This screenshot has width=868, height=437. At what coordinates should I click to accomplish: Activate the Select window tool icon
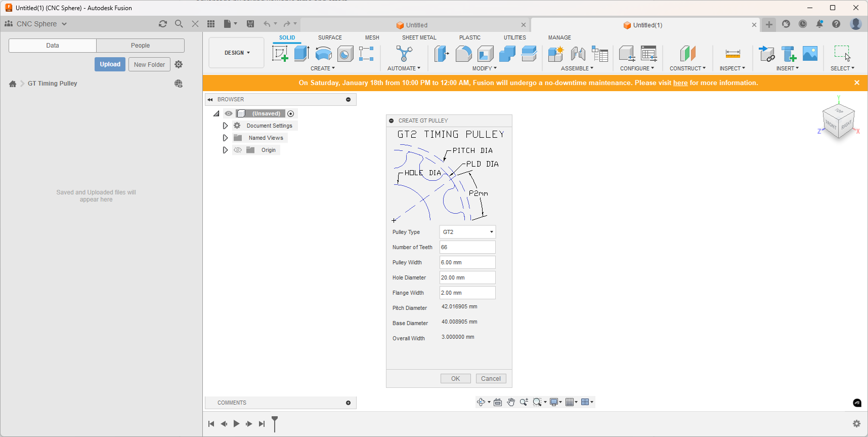(x=842, y=53)
